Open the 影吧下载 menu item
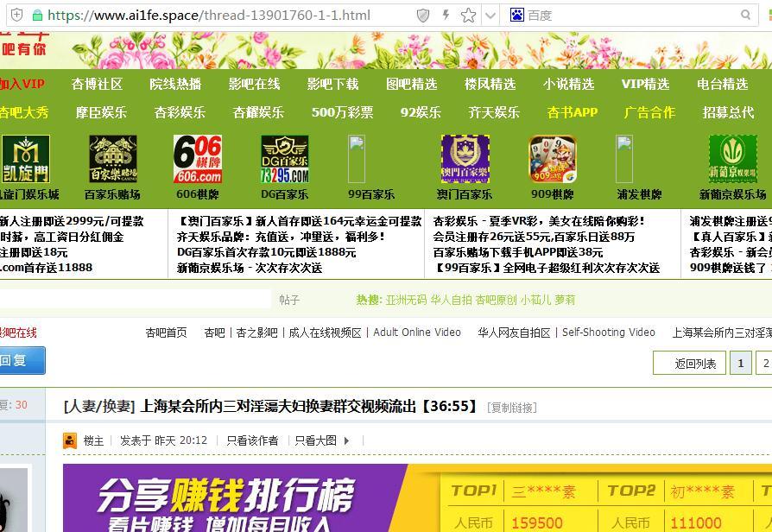The image size is (772, 532). pyautogui.click(x=332, y=85)
